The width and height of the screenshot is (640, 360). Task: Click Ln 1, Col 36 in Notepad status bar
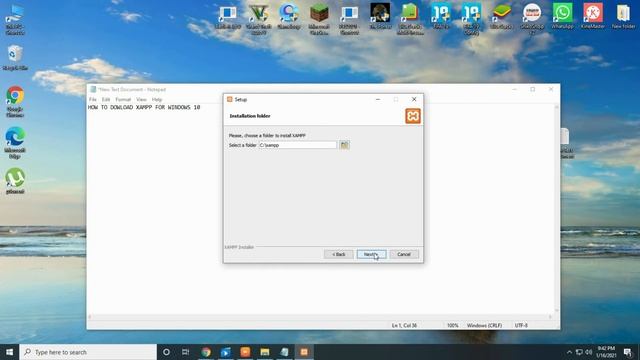pyautogui.click(x=404, y=325)
